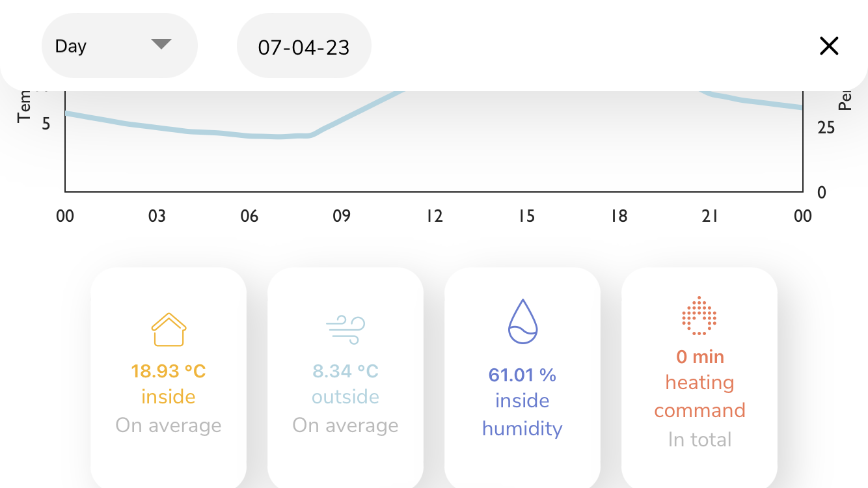The image size is (868, 488).
Task: Click the humidity water drop icon
Action: point(522,321)
